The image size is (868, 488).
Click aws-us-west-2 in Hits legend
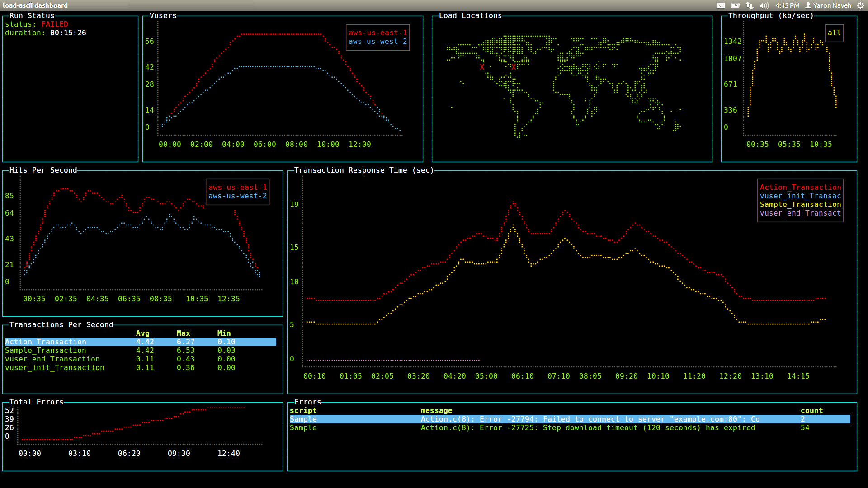point(237,196)
